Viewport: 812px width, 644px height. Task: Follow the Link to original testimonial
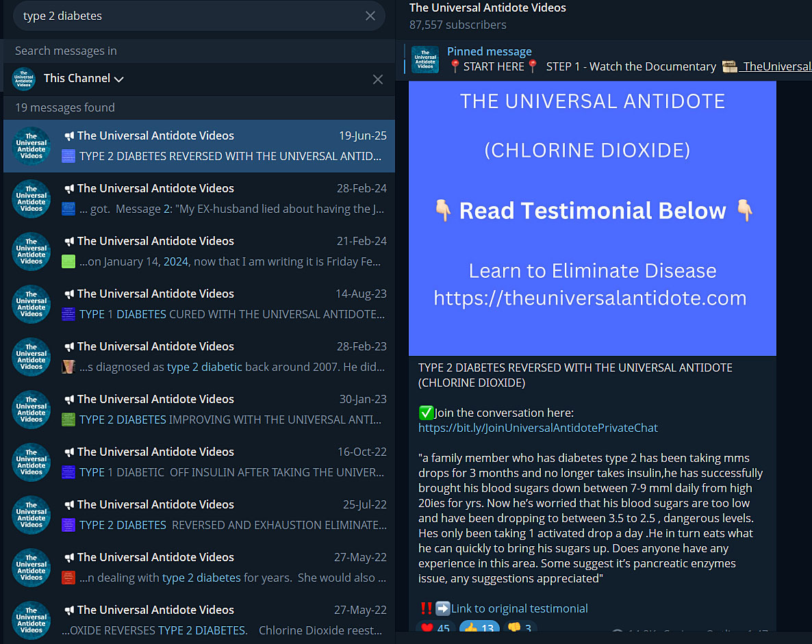[519, 608]
